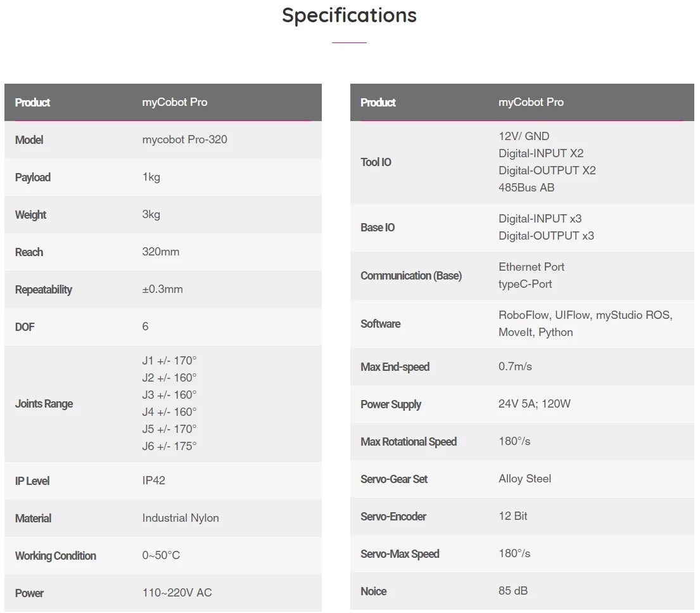Click the Alloy Steel gear set value
The image size is (700, 613).
[525, 479]
